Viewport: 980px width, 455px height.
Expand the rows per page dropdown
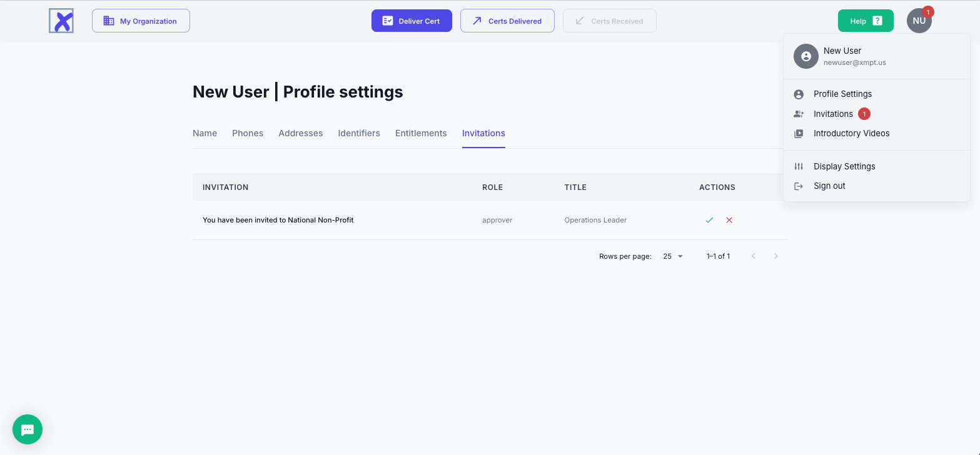[673, 256]
